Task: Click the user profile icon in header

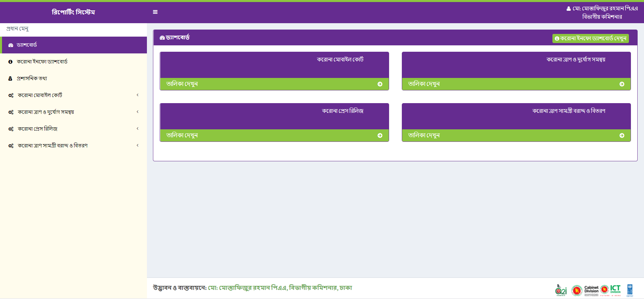Action: click(569, 9)
